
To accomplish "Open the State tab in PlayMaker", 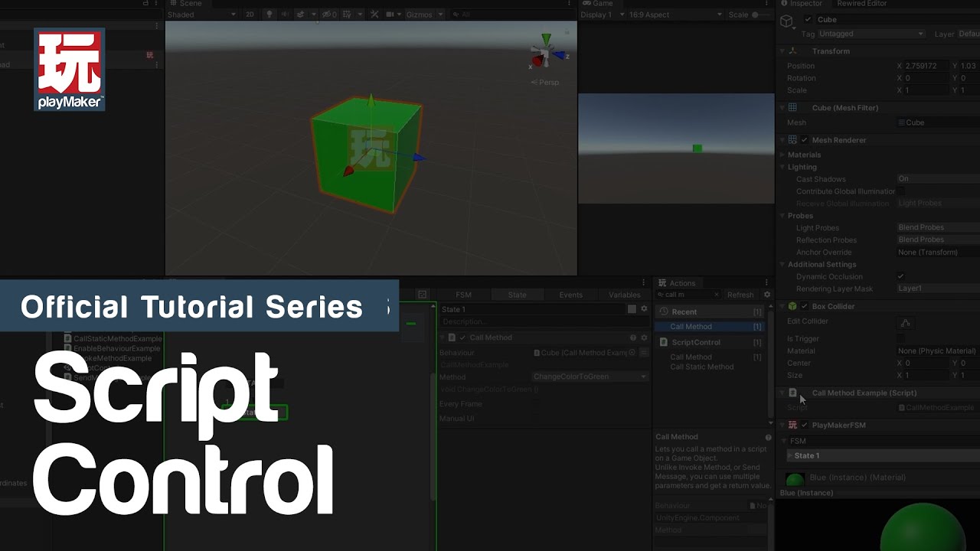I will point(517,295).
